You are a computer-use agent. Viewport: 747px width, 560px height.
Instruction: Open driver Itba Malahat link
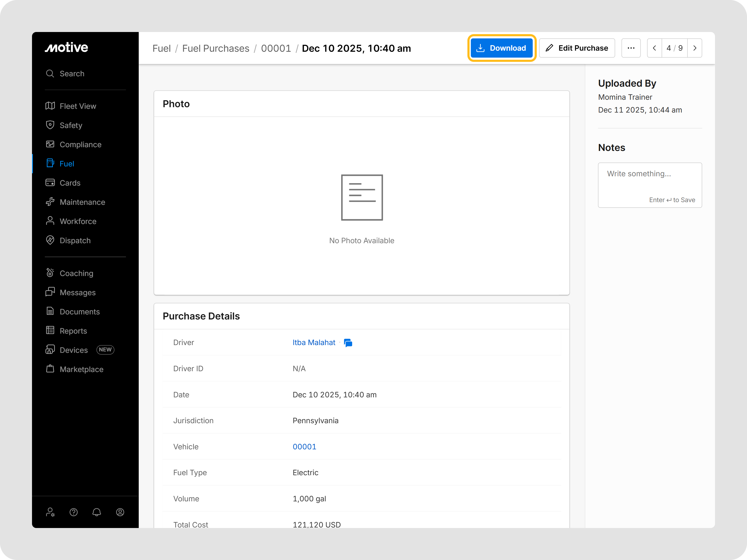coord(314,342)
